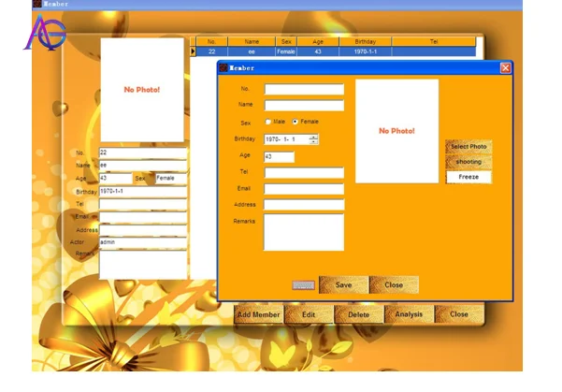The image size is (562, 392).
Task: Click table cell with age 43
Action: [x=318, y=51]
